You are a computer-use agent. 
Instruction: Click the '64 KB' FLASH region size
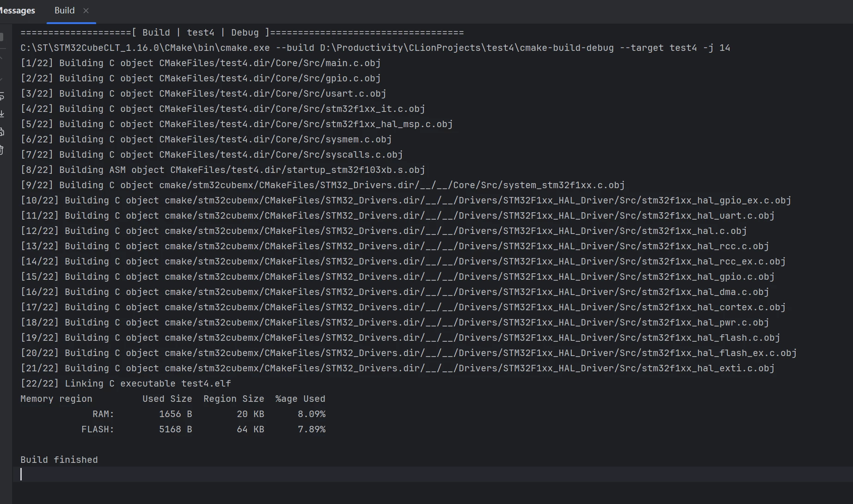(250, 430)
